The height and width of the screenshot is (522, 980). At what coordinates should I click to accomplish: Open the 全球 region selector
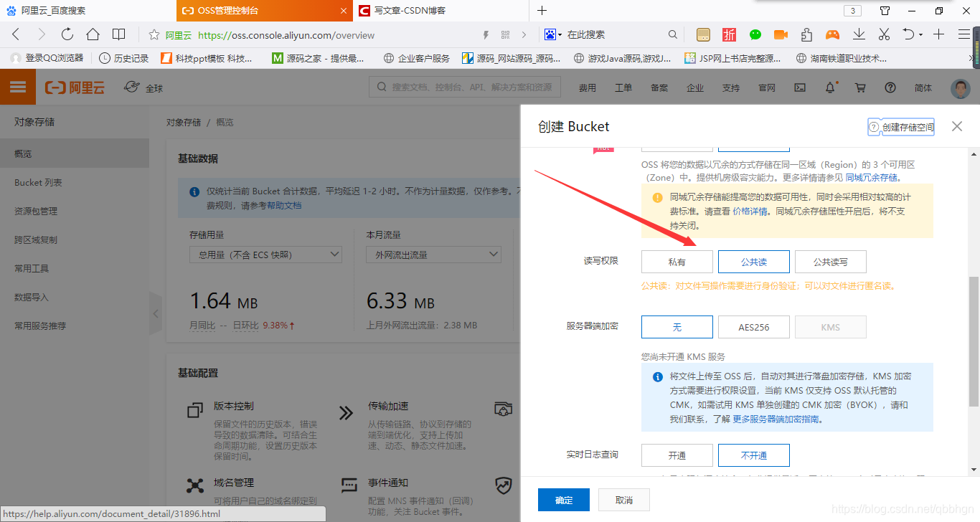pos(143,87)
